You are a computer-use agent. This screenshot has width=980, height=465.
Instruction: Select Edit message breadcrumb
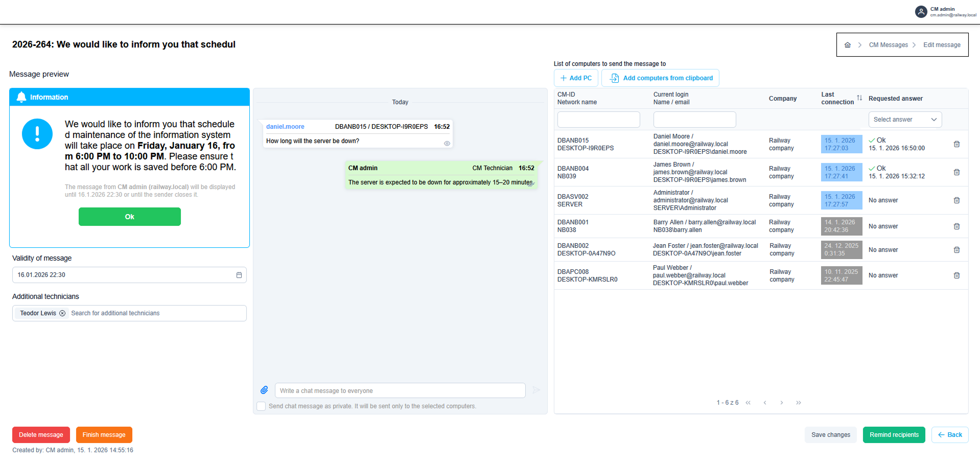pyautogui.click(x=942, y=45)
